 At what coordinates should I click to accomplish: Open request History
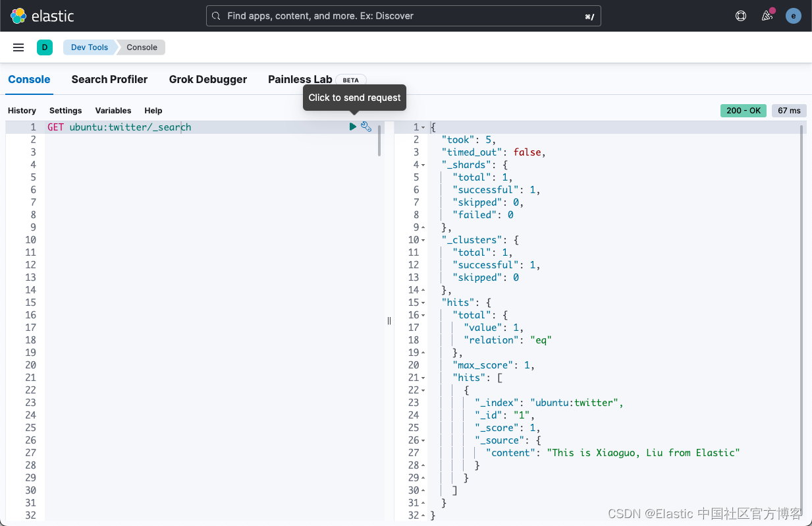(x=22, y=111)
